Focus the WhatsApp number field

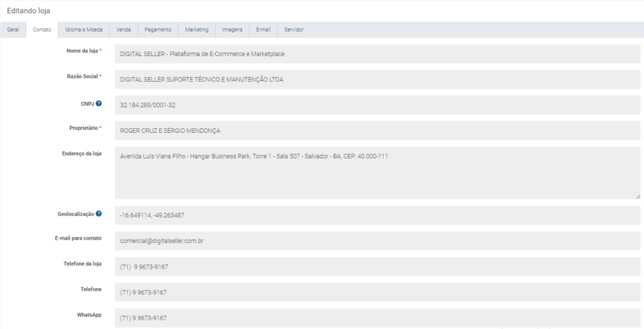[377, 318]
